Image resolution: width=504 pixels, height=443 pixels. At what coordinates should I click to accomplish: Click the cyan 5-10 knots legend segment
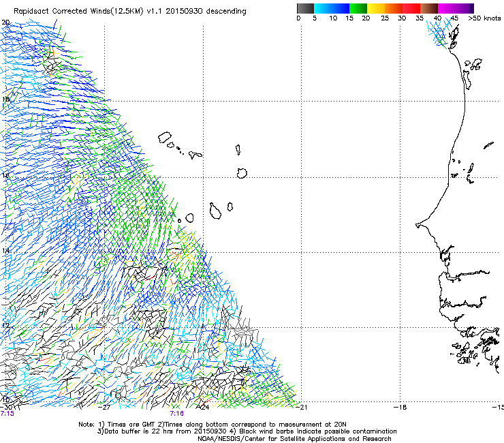coord(323,8)
